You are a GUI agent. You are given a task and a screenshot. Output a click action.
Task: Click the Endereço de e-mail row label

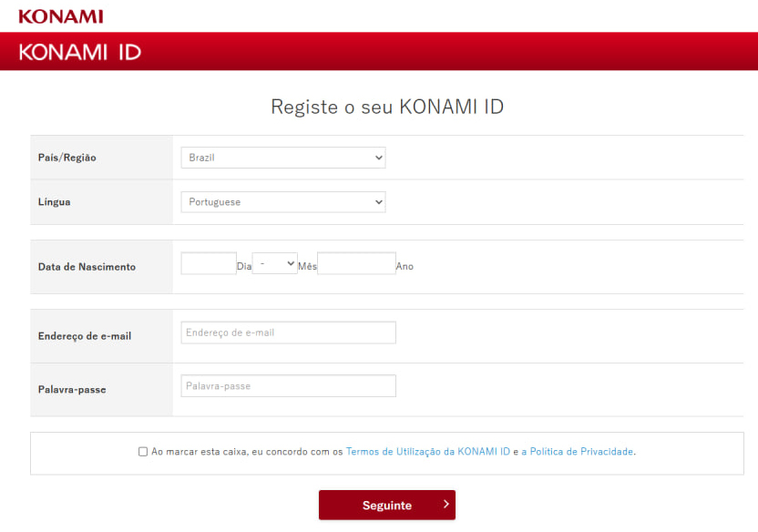click(x=85, y=336)
